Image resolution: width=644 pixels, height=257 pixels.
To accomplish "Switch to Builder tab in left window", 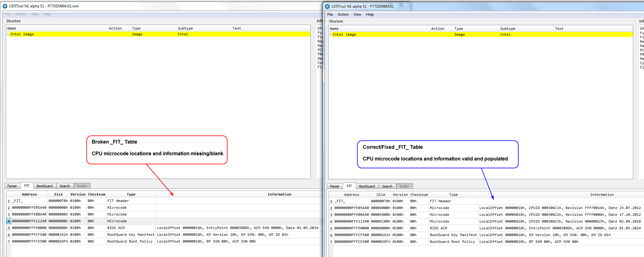I will tap(82, 186).
